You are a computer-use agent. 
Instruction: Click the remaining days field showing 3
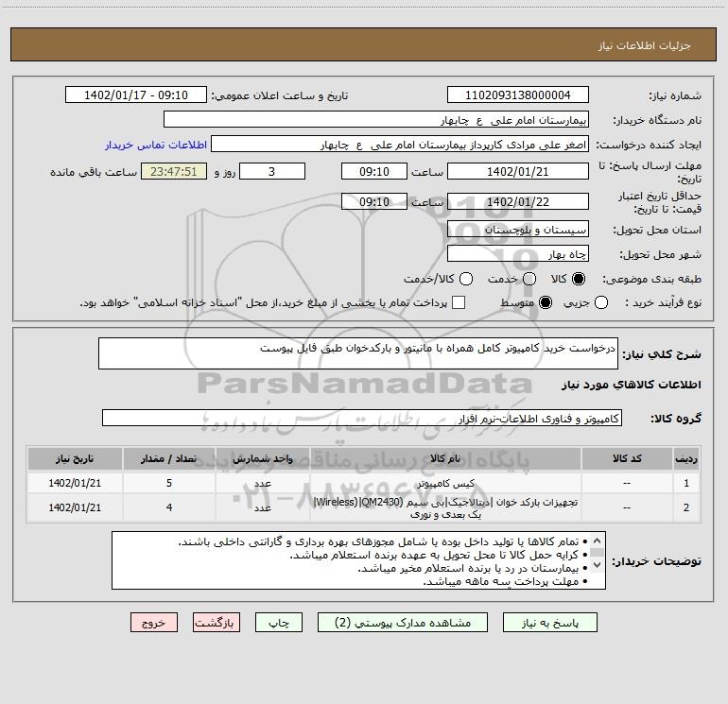272,171
